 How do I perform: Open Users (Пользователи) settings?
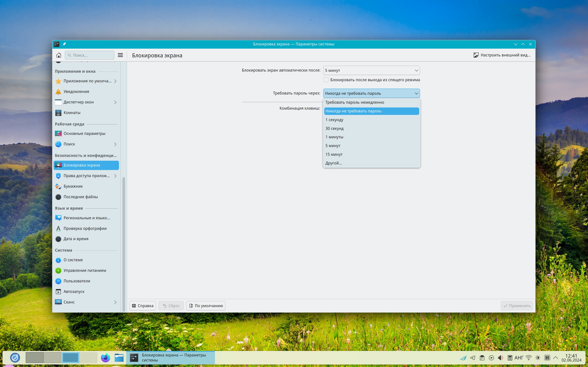[x=76, y=281]
